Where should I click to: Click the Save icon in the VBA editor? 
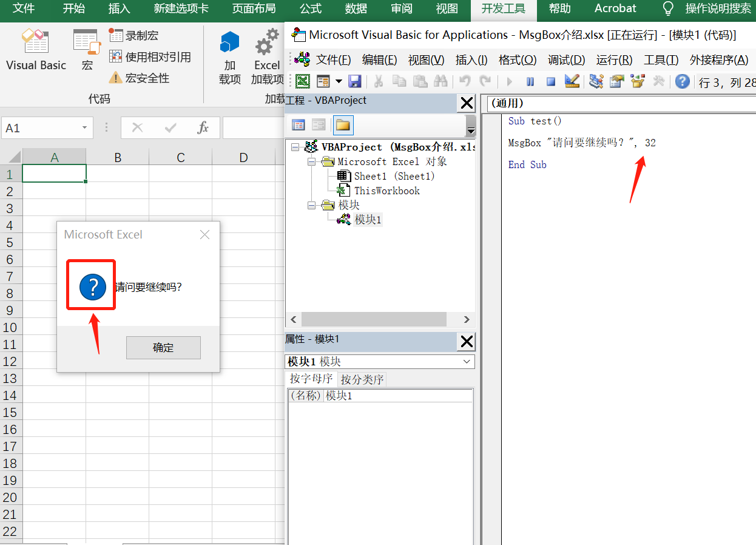[356, 81]
